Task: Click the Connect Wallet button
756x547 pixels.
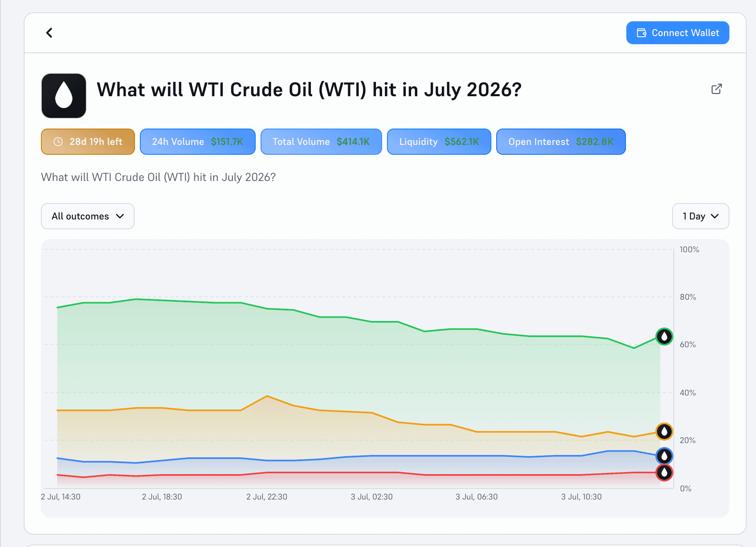Action: click(677, 33)
